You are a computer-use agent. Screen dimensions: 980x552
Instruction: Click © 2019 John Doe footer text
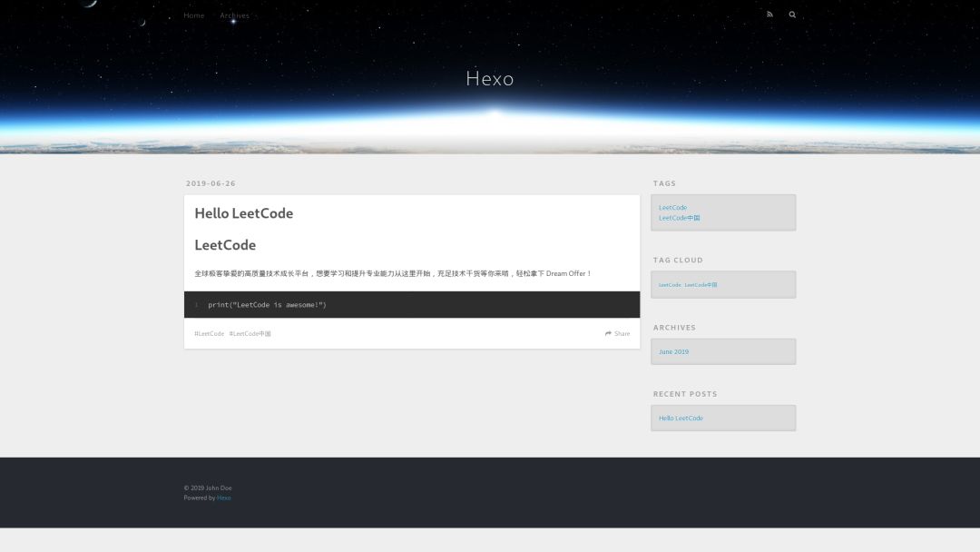(208, 488)
